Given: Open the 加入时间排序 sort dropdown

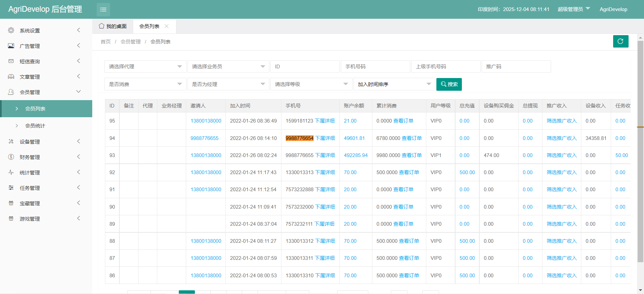Looking at the screenshot, I should point(394,84).
